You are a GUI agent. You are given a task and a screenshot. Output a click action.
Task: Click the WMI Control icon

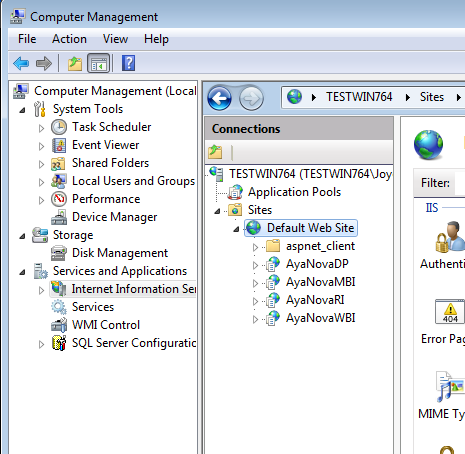59,325
